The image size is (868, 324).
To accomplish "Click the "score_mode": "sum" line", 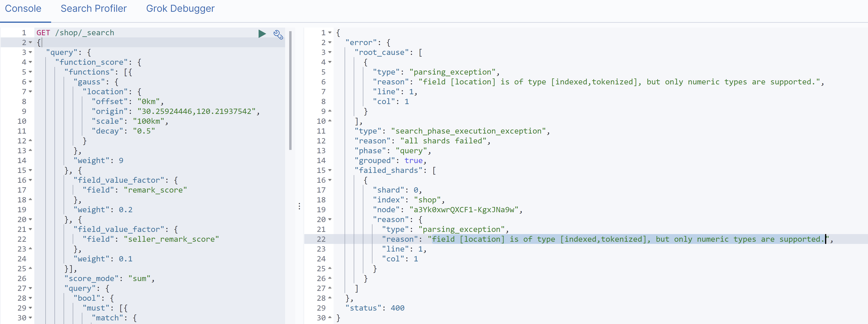I will (x=109, y=278).
